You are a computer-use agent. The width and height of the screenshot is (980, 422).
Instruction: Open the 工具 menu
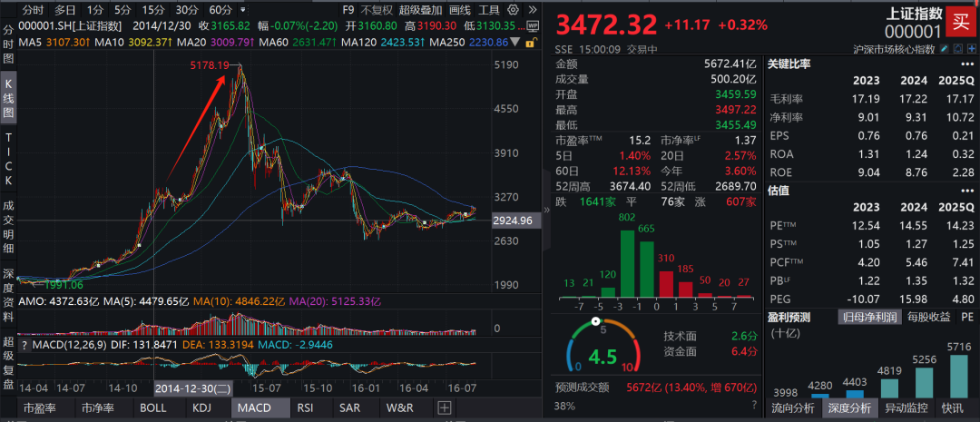coord(489,10)
